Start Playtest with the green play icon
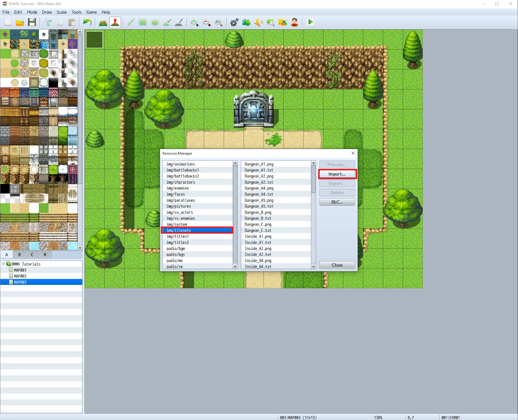This screenshot has height=420, width=518. click(x=310, y=22)
